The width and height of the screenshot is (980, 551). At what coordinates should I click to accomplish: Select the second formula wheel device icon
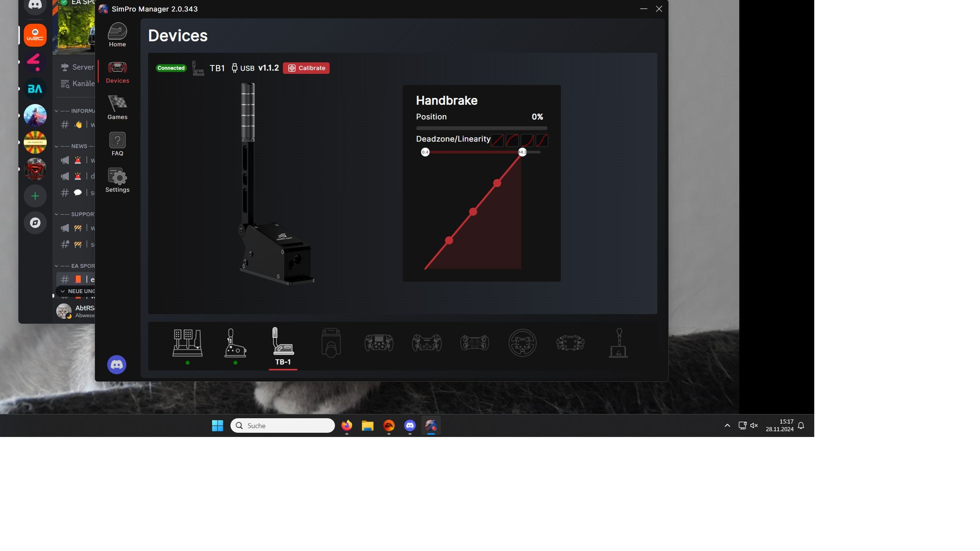point(427,343)
